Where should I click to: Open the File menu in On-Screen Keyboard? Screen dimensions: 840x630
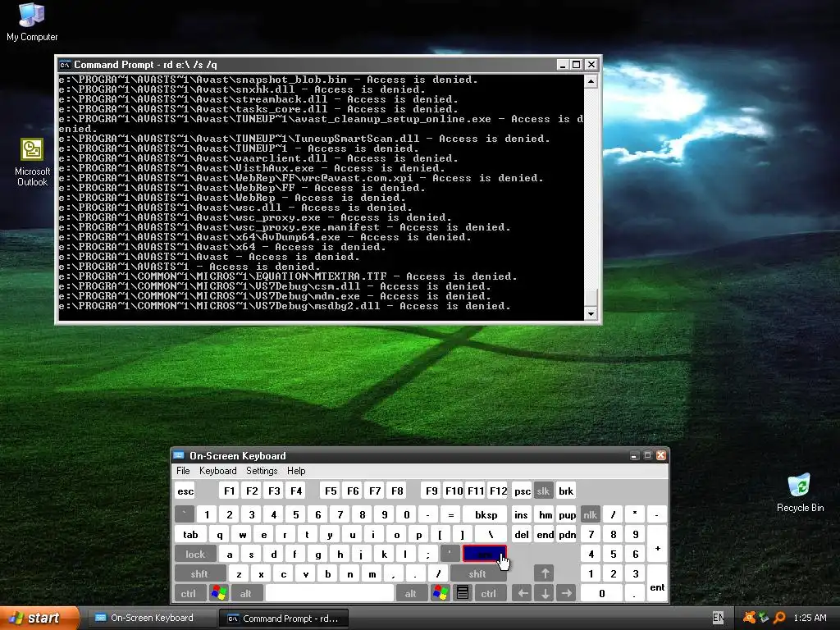tap(183, 470)
